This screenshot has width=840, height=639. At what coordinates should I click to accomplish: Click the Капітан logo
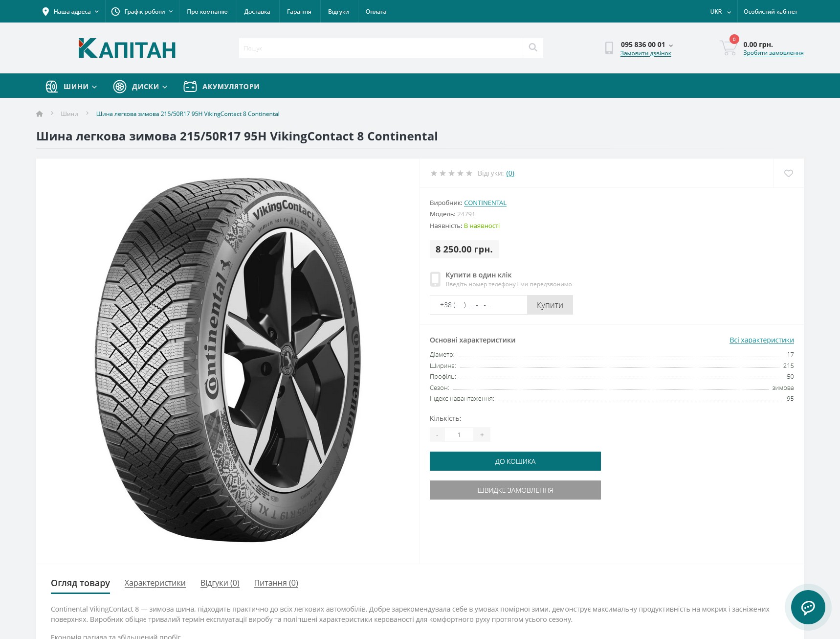(127, 48)
